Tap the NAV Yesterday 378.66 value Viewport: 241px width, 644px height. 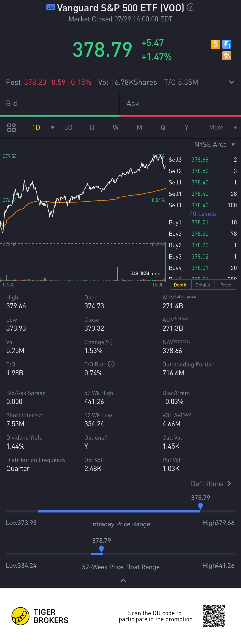(x=172, y=351)
